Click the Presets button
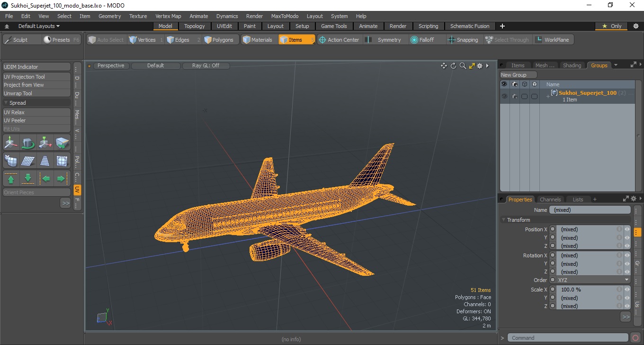Screen dimensions: 644x345 [62, 40]
